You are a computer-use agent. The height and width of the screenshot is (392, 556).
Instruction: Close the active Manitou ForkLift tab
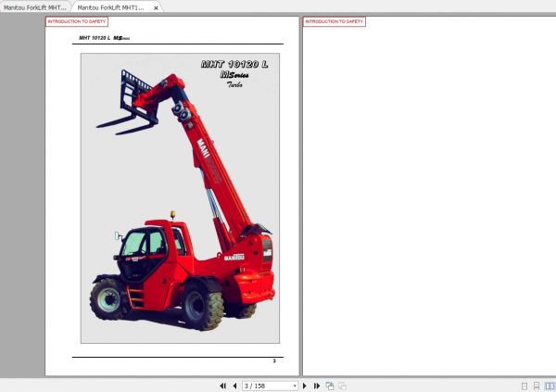156,7
